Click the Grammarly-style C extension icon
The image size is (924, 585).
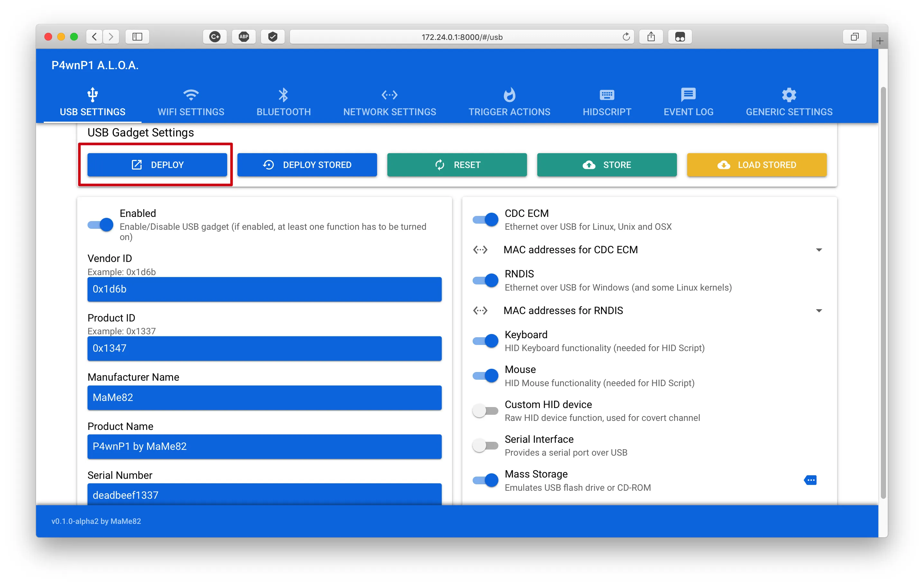pos(215,37)
